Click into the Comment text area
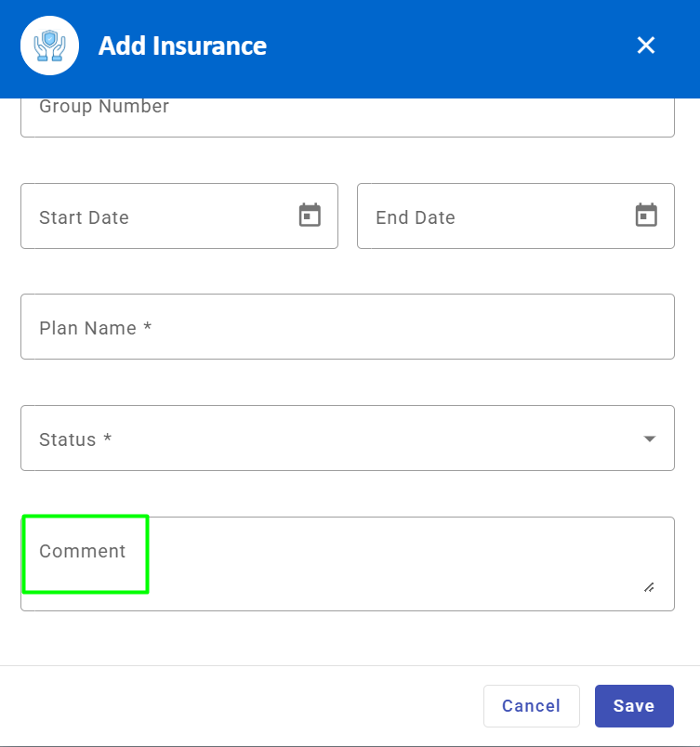Viewport: 700px width, 747px height. 372,565
